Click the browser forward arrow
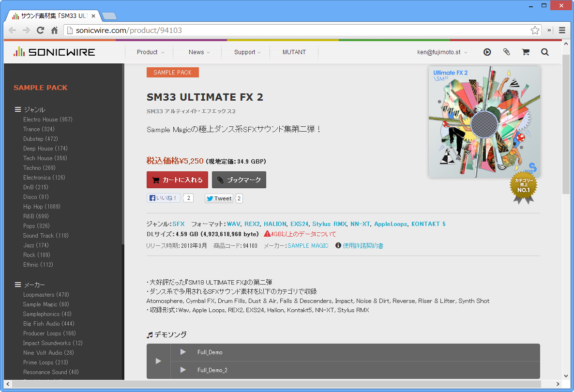 (26, 30)
